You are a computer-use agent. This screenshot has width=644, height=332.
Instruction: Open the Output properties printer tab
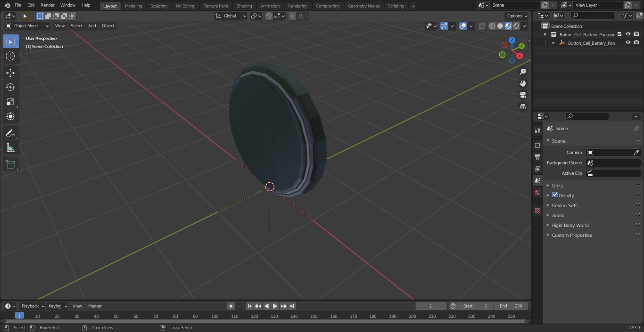pos(537,157)
